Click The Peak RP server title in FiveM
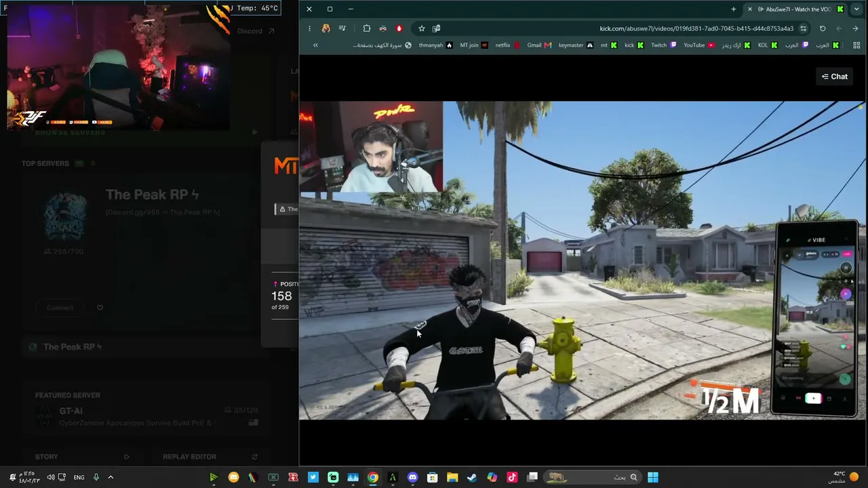The height and width of the screenshot is (488, 868). 152,195
